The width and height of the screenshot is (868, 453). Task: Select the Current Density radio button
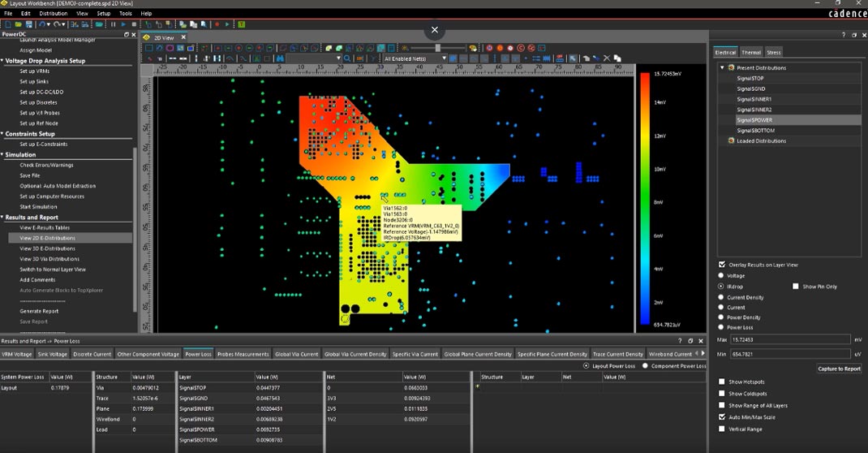[720, 297]
